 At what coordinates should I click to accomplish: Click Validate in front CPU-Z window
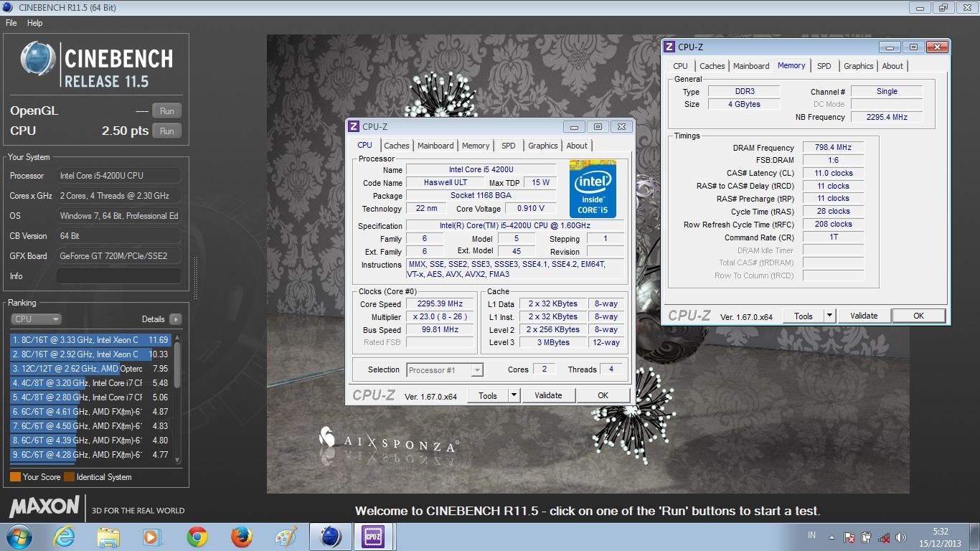click(x=548, y=395)
